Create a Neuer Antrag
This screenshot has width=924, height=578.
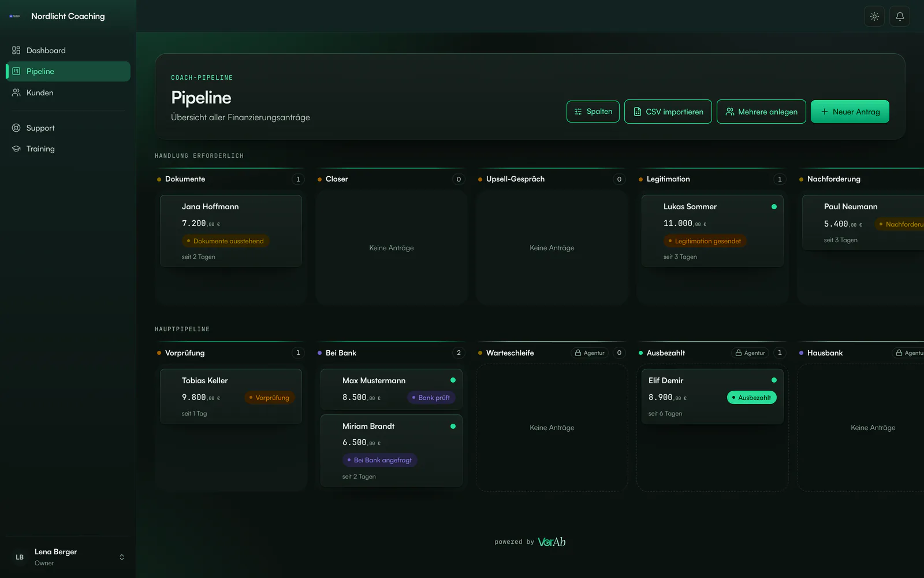tap(850, 112)
